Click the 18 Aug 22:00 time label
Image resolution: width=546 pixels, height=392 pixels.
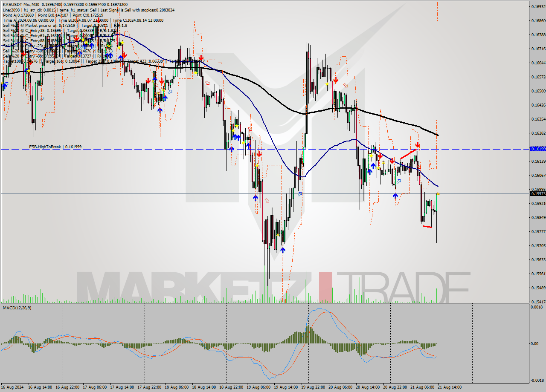[231, 387]
